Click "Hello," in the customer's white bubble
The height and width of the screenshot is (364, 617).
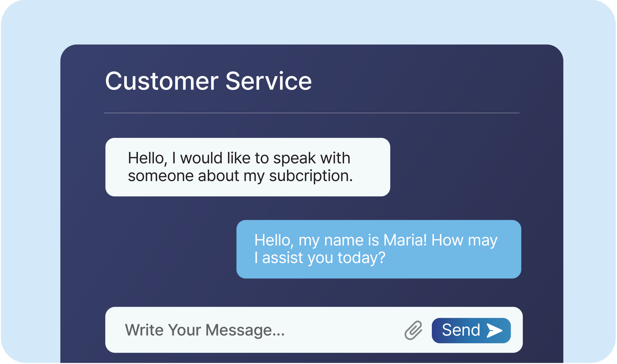point(148,159)
